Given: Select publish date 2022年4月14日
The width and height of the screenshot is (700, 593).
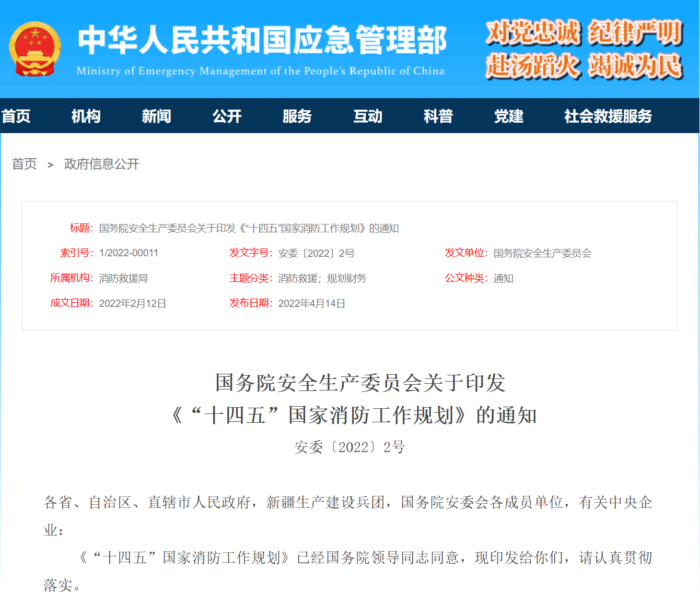Looking at the screenshot, I should [x=312, y=303].
